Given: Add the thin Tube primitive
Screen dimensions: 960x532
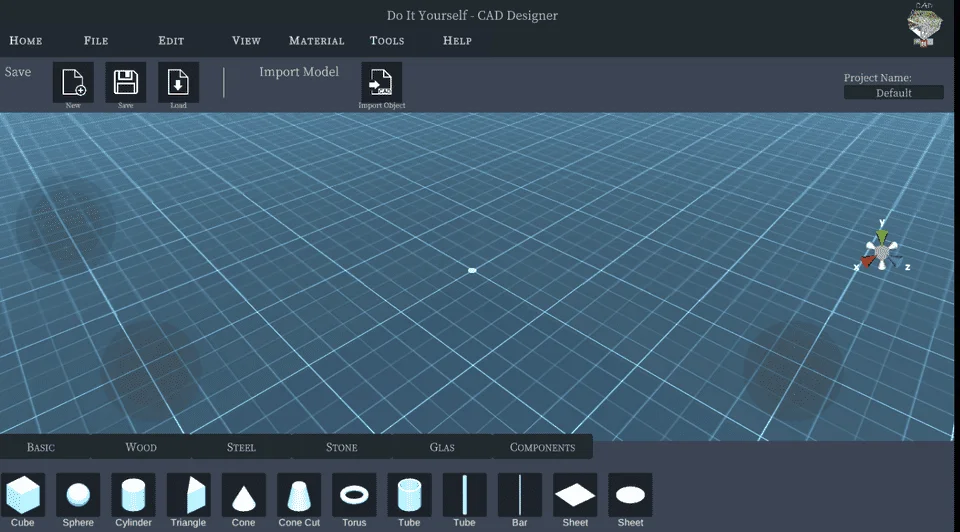Looking at the screenshot, I should 464,495.
